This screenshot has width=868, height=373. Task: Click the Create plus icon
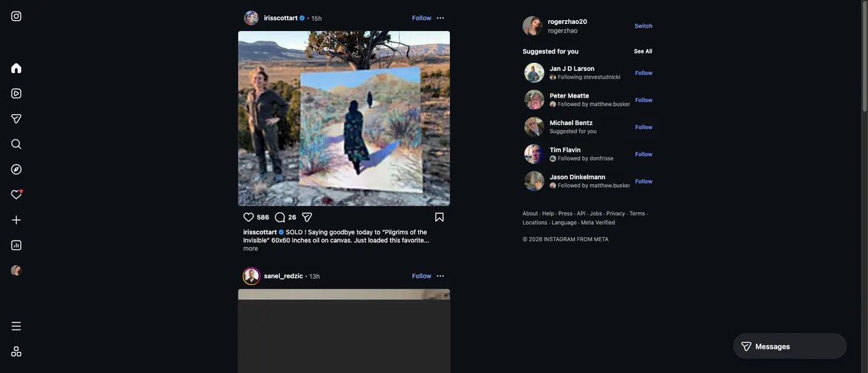(16, 220)
